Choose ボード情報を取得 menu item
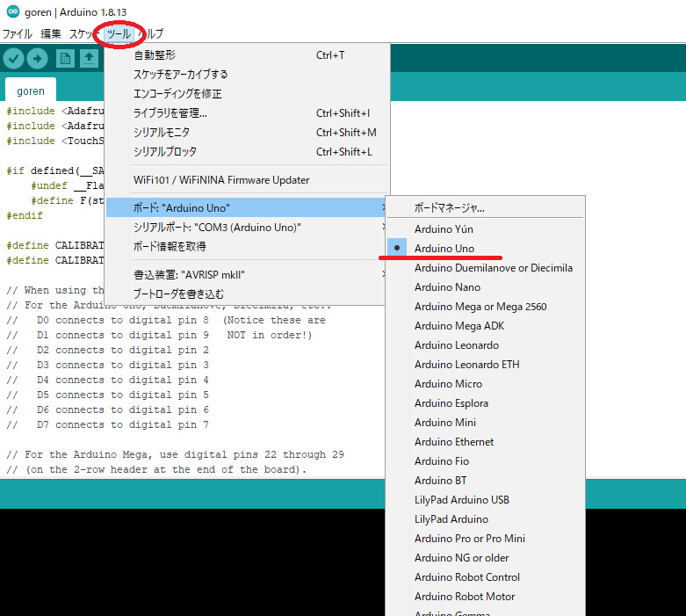The image size is (686, 616). coord(246,246)
